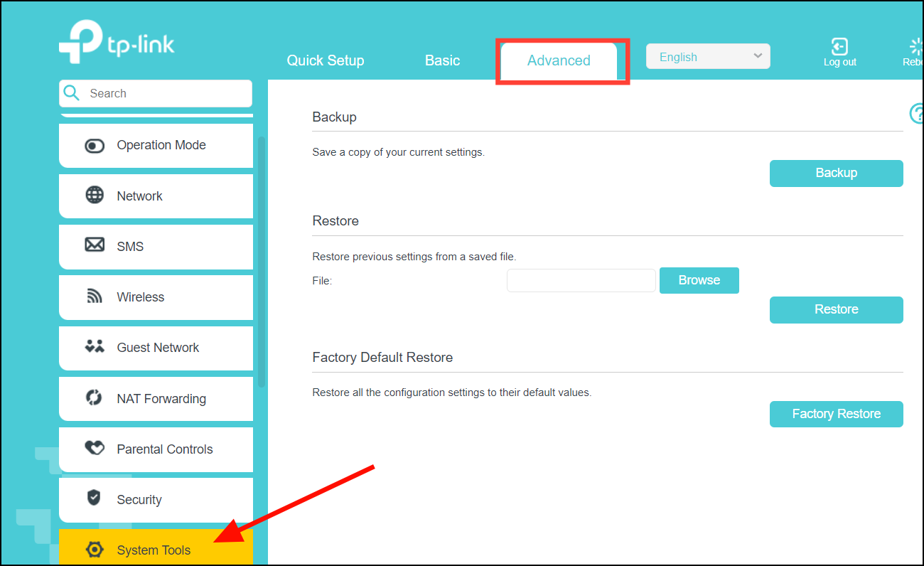
Task: Click the restore File path field
Action: (581, 280)
